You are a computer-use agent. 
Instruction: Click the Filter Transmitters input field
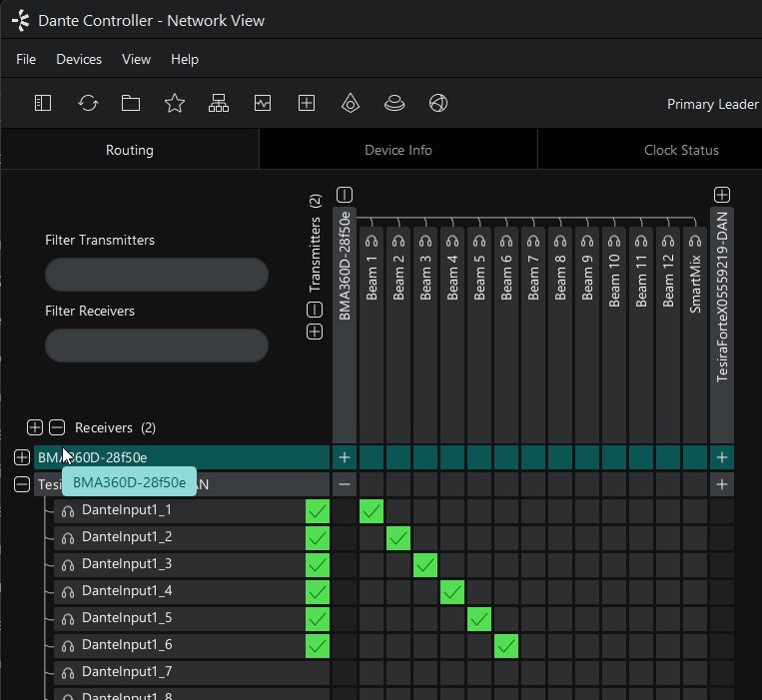coord(157,275)
